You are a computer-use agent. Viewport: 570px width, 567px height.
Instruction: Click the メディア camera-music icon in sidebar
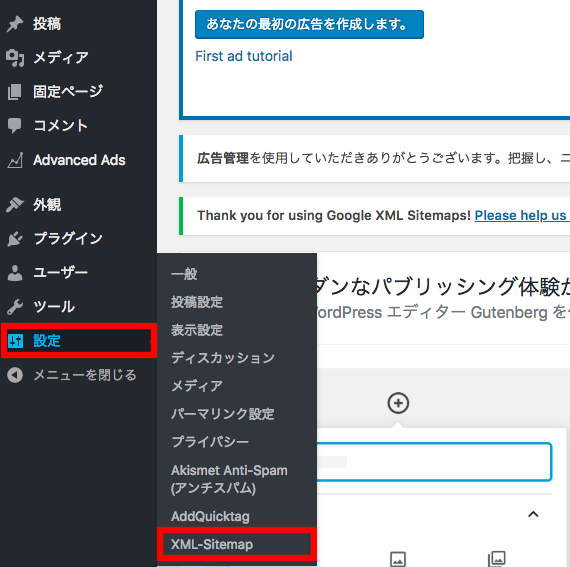coord(15,58)
